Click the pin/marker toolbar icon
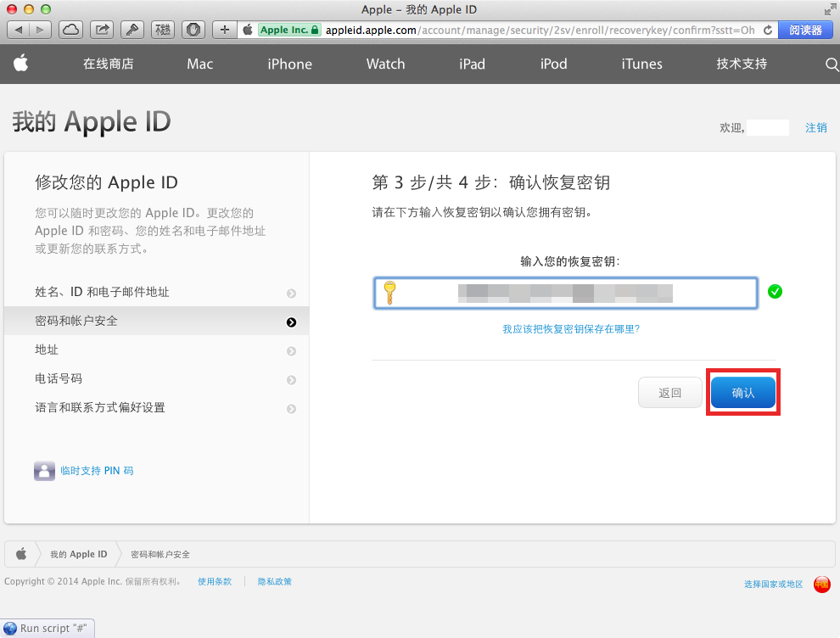This screenshot has height=638, width=840. (x=132, y=30)
